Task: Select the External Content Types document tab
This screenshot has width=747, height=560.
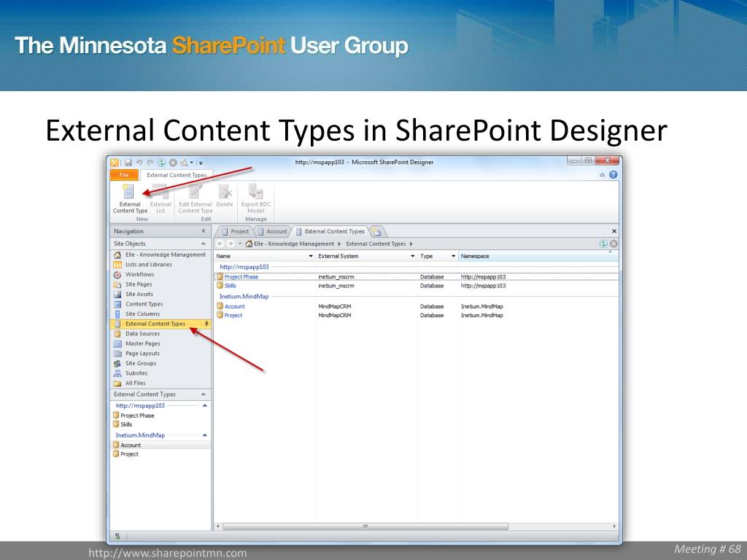Action: tap(330, 231)
